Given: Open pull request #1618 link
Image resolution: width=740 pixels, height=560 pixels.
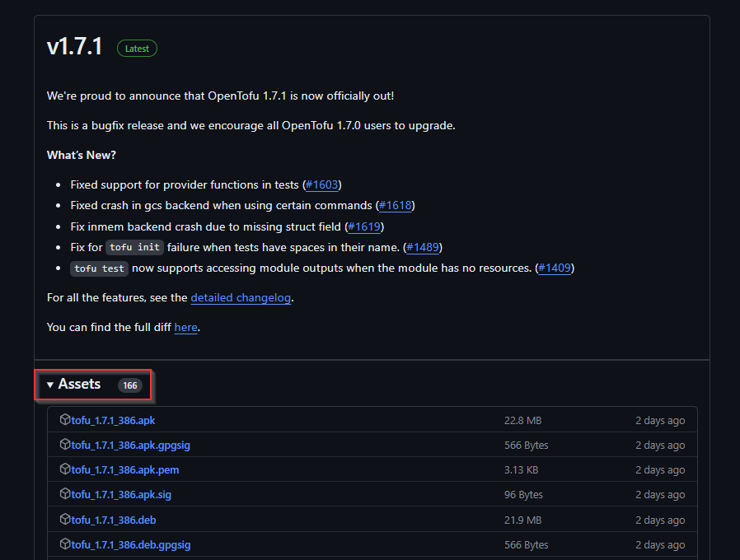Looking at the screenshot, I should coord(395,206).
